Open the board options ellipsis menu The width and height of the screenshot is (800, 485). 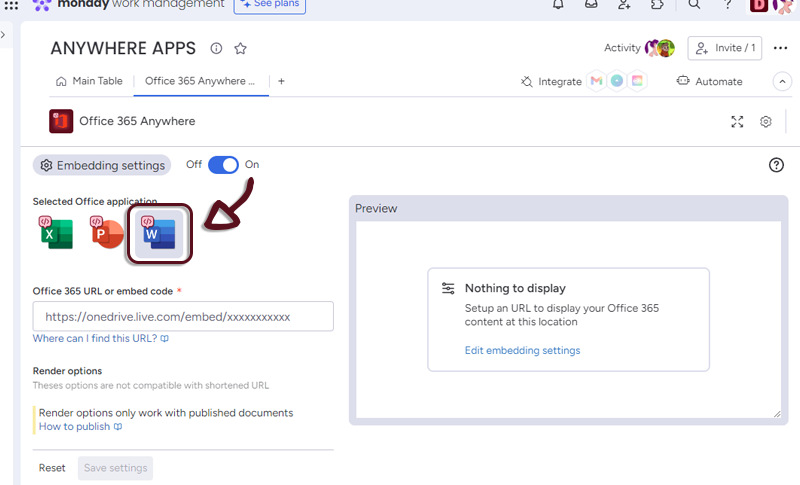click(x=780, y=48)
